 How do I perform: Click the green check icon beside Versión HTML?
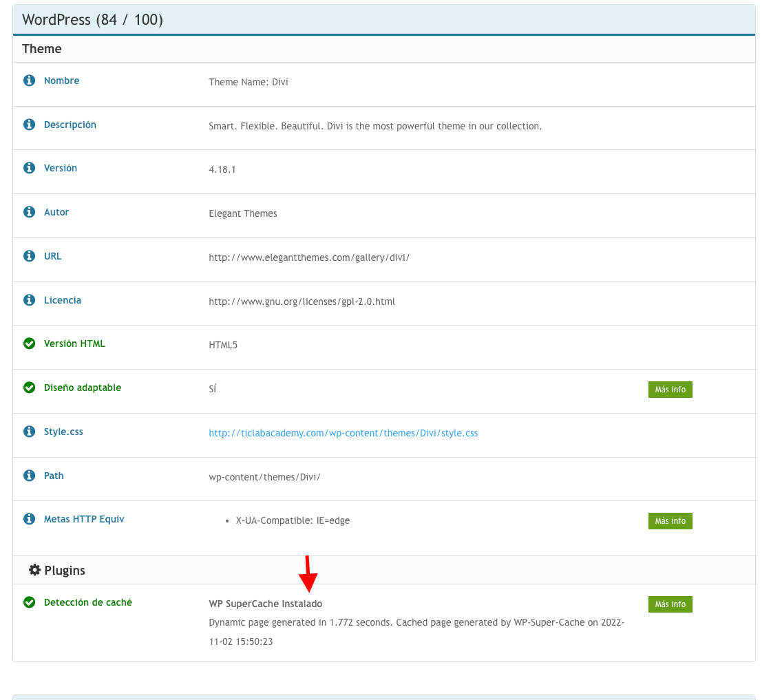point(30,343)
